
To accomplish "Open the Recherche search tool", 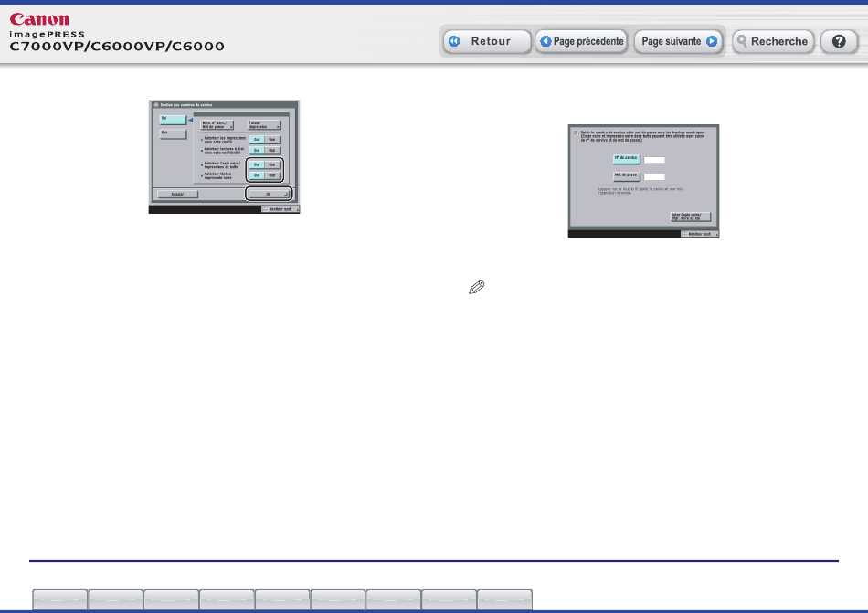I will pyautogui.click(x=773, y=42).
